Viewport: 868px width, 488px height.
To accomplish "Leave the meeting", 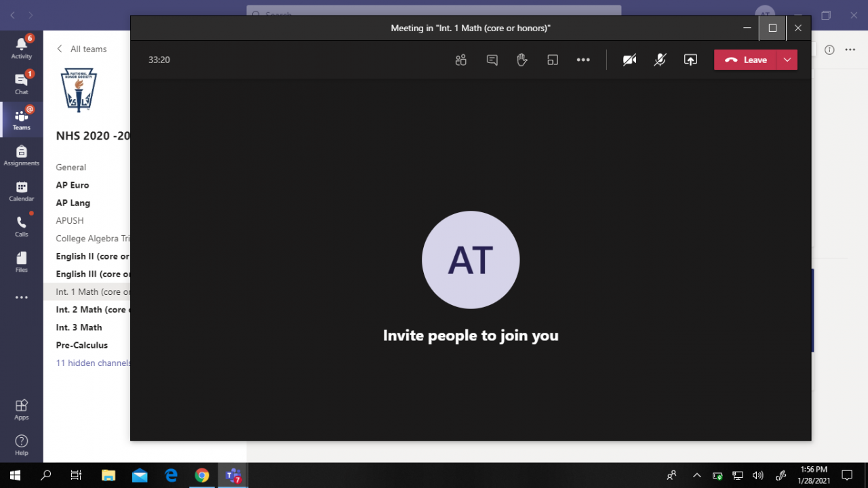I will (745, 60).
